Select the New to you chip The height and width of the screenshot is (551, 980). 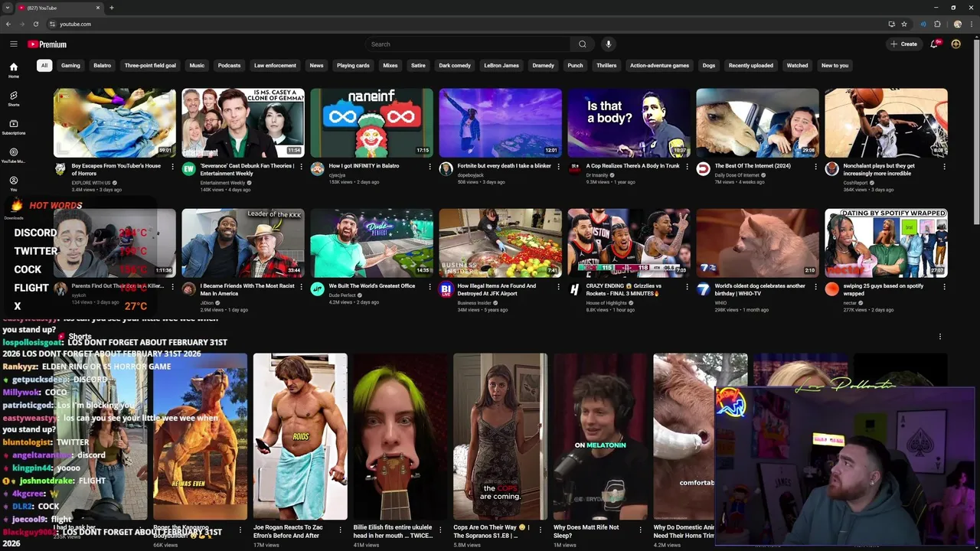tap(835, 66)
